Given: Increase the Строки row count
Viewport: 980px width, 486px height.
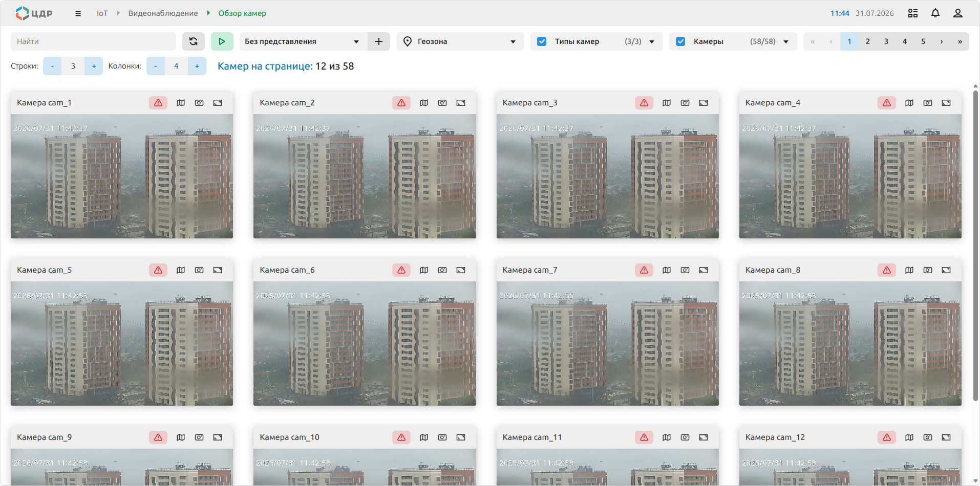Looking at the screenshot, I should point(94,66).
